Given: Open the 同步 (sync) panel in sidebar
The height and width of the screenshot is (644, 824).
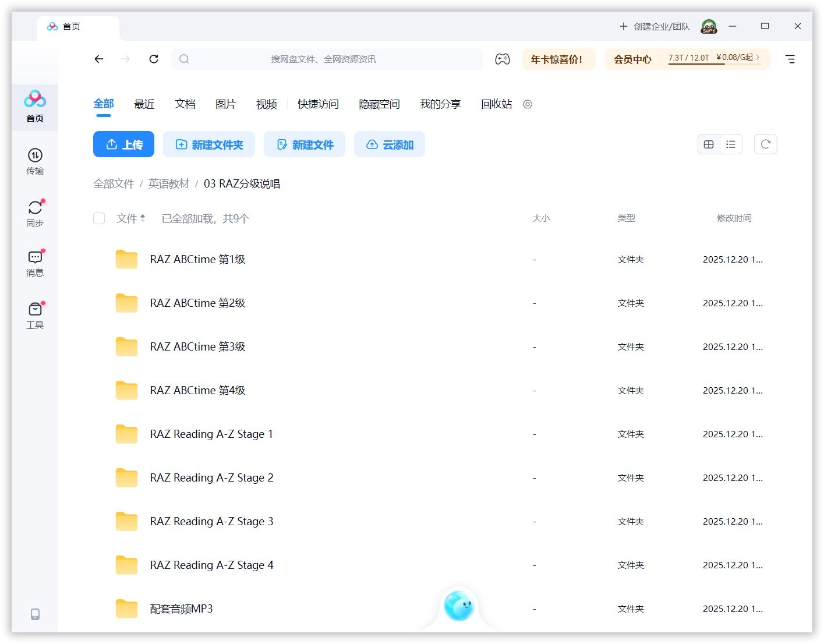Looking at the screenshot, I should [x=35, y=213].
